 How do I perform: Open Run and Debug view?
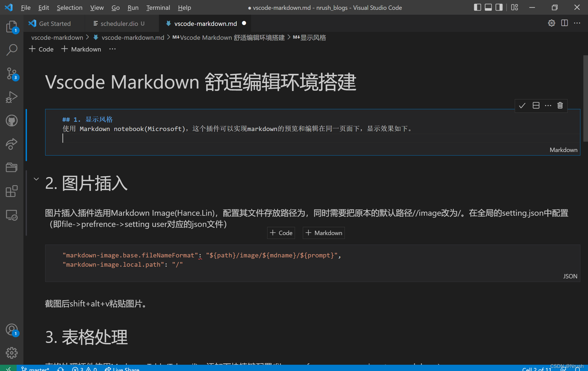pos(11,97)
